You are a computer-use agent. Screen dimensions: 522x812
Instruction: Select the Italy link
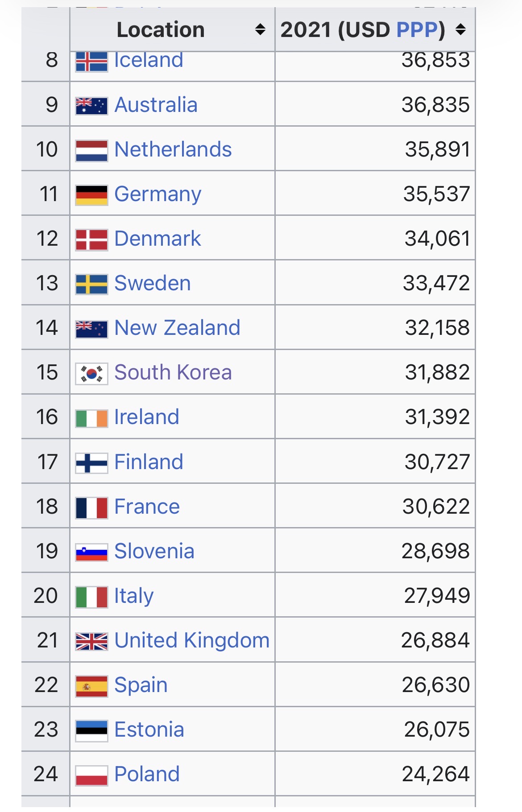(134, 596)
